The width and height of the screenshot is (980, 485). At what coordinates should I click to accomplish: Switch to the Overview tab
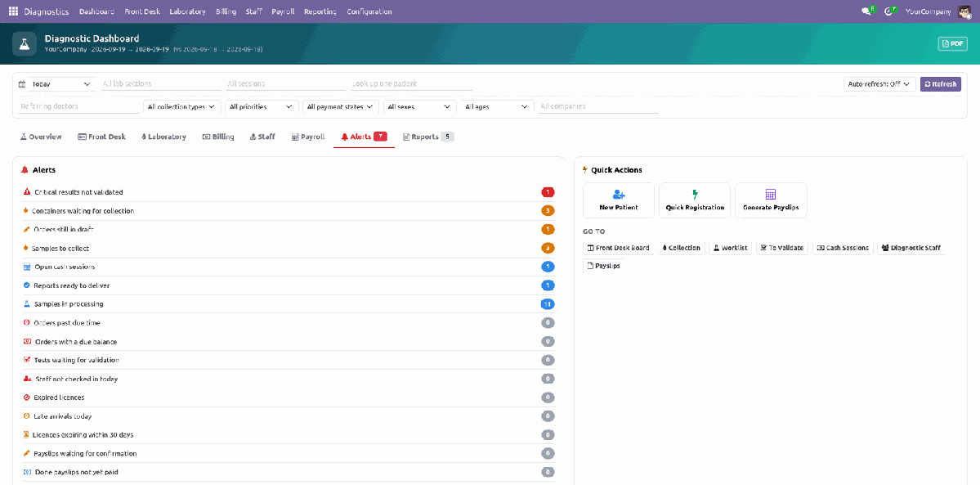tap(41, 137)
